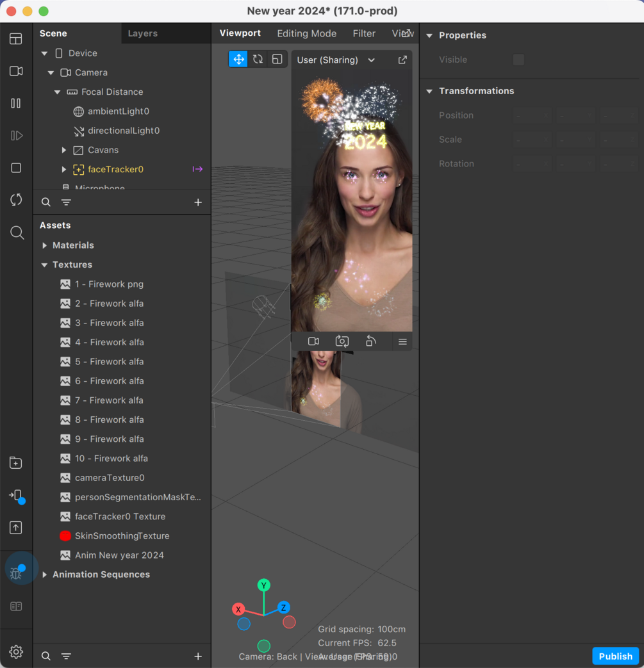The height and width of the screenshot is (668, 644).
Task: Click the red X axis gizmo handle
Action: (x=238, y=609)
